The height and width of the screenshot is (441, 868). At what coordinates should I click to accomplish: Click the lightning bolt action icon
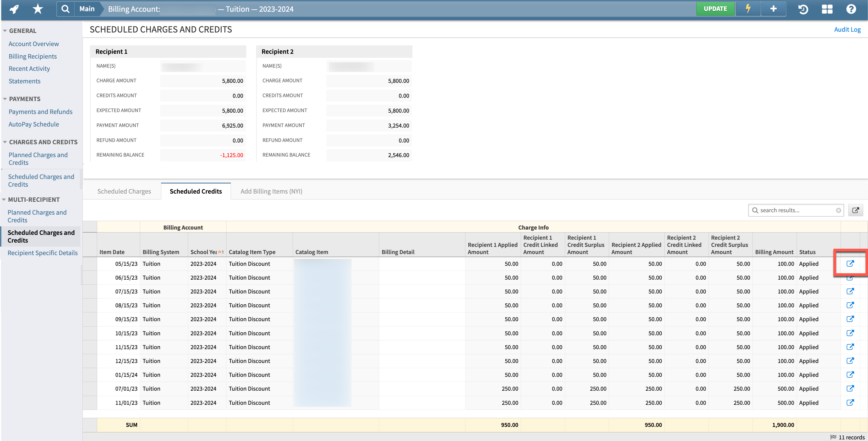(x=748, y=9)
